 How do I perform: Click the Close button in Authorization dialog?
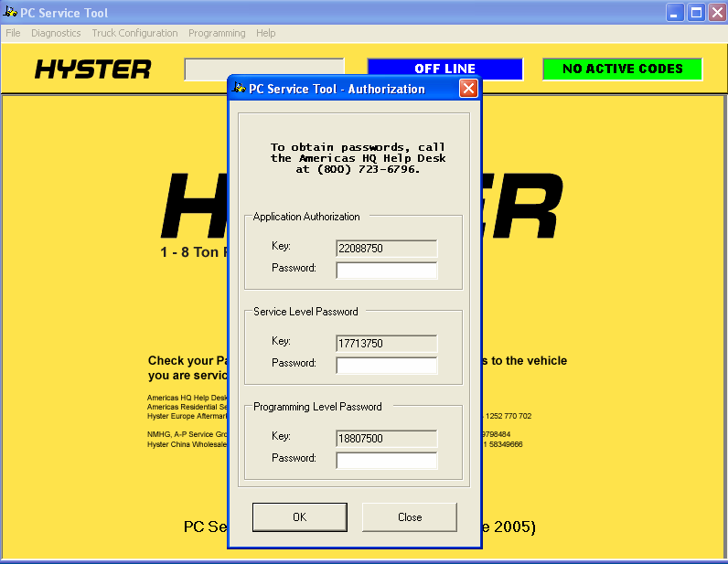(x=410, y=517)
